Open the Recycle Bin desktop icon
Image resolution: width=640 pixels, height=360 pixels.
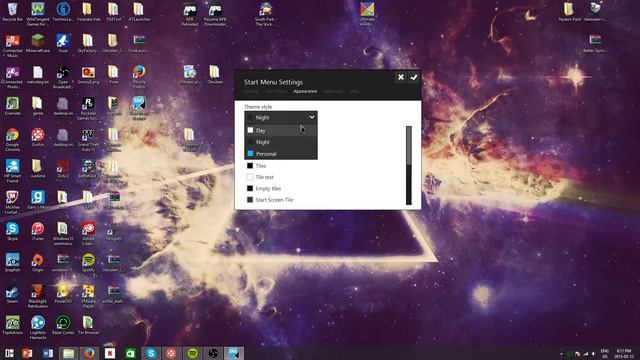point(12,12)
